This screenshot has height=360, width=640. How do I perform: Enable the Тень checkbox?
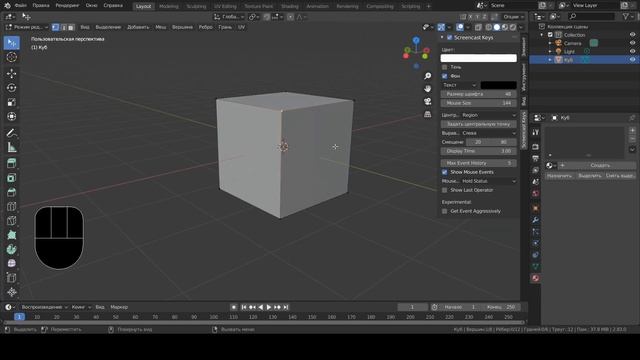[x=444, y=67]
